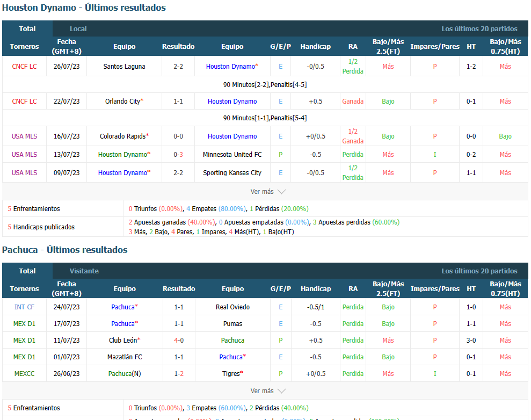531x420 pixels.
Task: Select the Total tab in Pachuca table
Action: pos(27,271)
